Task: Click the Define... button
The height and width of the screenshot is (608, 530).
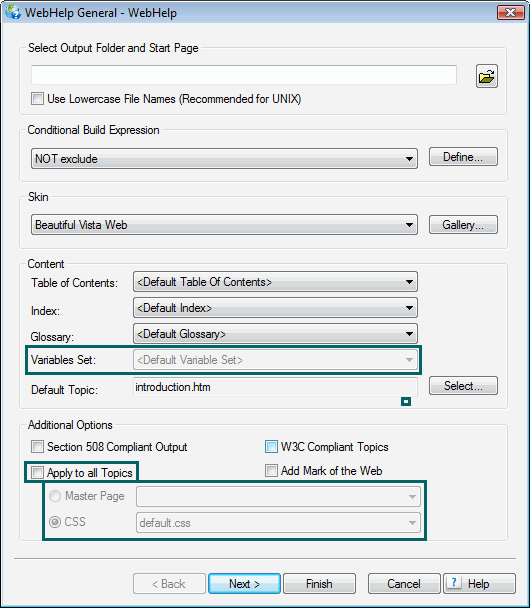Action: click(463, 157)
